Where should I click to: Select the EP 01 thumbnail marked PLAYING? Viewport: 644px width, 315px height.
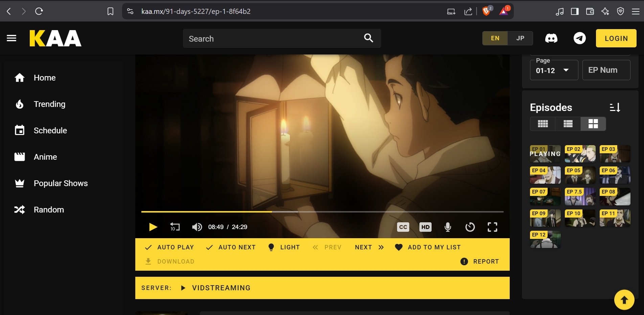coord(545,154)
